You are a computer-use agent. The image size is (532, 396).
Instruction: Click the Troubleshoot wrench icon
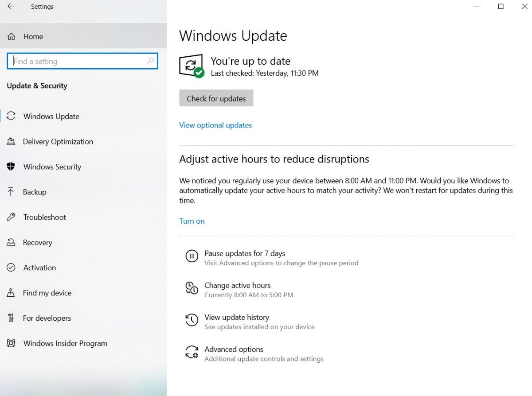(x=11, y=217)
